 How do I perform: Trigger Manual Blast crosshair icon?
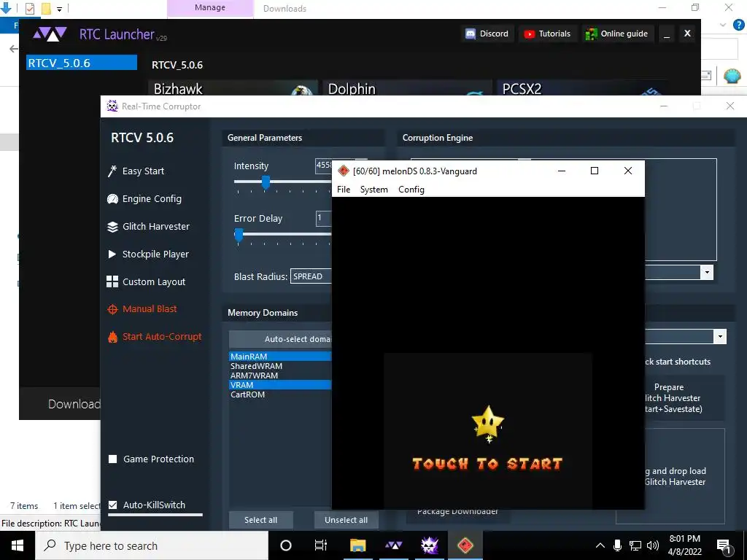pyautogui.click(x=112, y=309)
